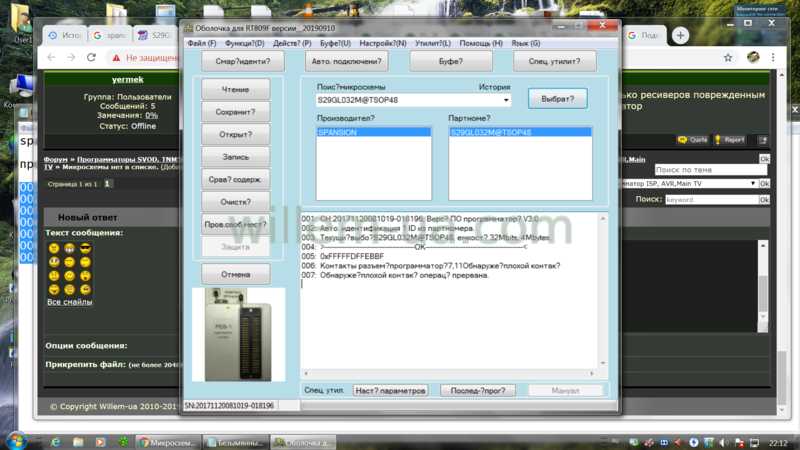Open Chrome profile avatar icon
This screenshot has height=450, width=800.
pyautogui.click(x=753, y=58)
